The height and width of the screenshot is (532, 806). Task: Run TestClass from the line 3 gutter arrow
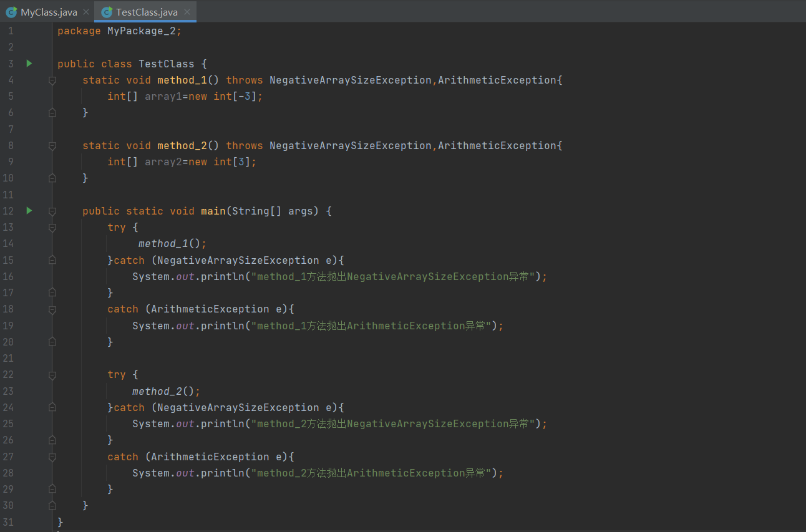[x=29, y=63]
